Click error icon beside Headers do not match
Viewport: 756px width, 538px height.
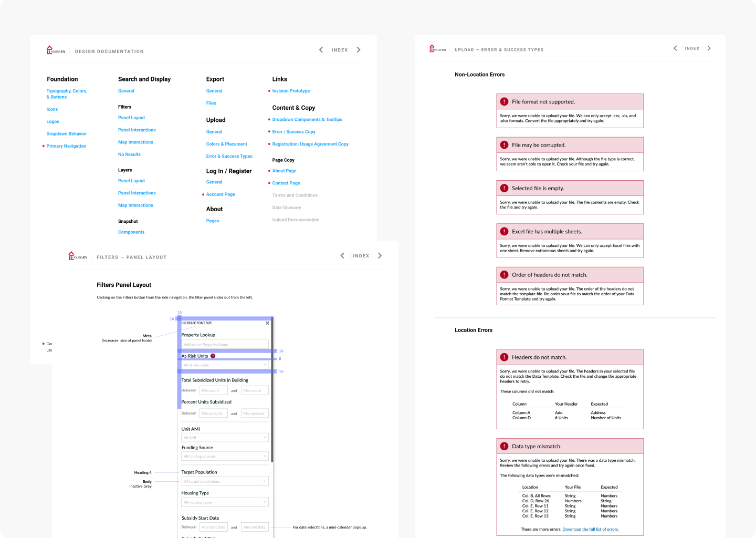(x=504, y=357)
